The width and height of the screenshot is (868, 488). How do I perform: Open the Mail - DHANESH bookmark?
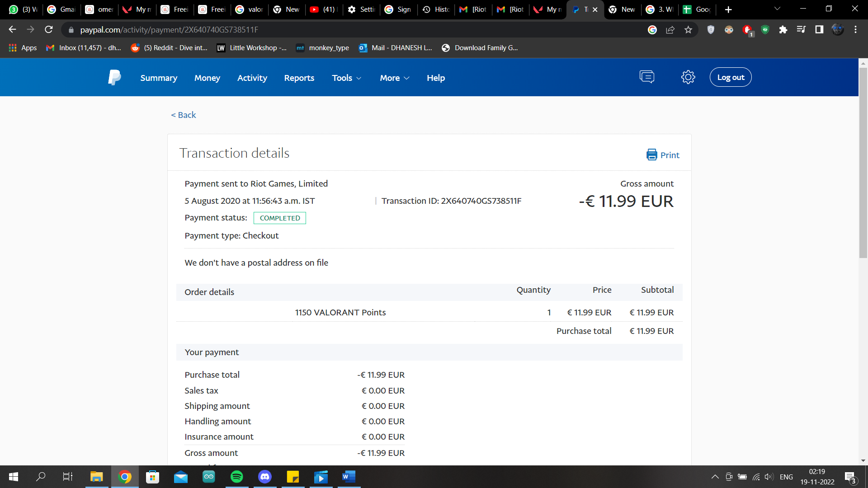point(395,48)
